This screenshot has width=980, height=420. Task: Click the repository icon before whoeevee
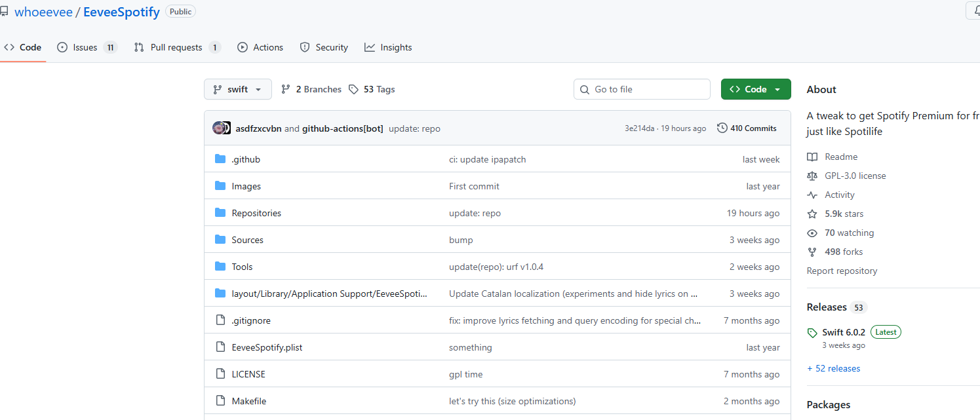pos(3,11)
